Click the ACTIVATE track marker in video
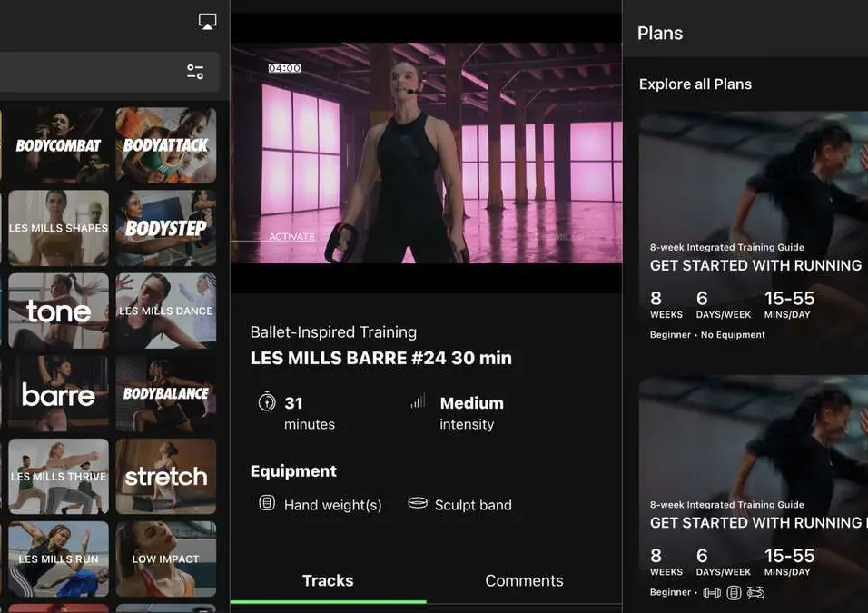This screenshot has height=613, width=868. tap(291, 236)
